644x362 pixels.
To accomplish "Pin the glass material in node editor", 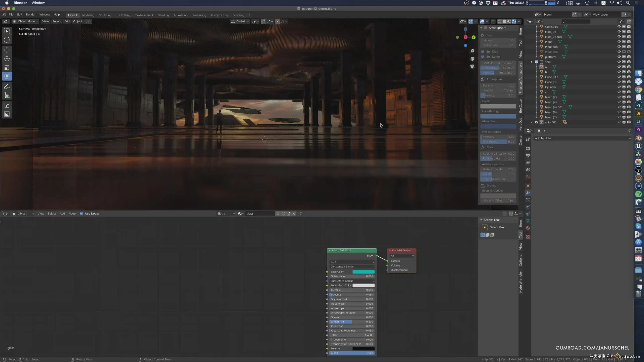I will (300, 214).
